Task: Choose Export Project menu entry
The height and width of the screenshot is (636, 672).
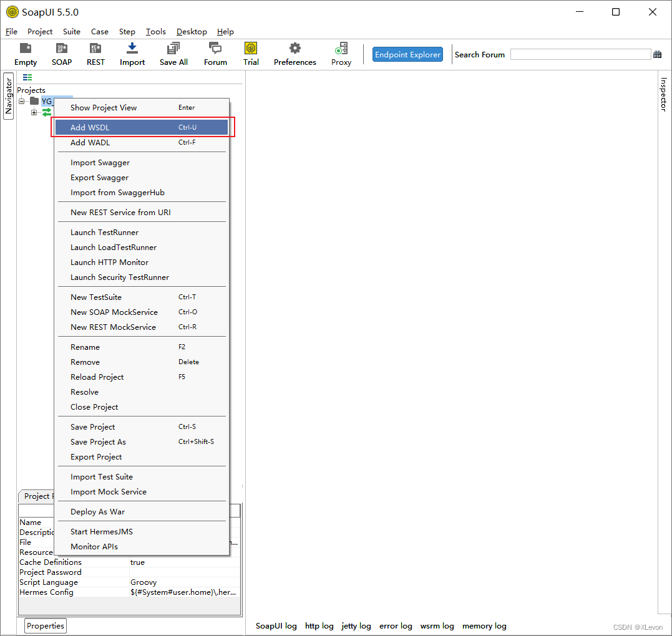Action: 142,456
